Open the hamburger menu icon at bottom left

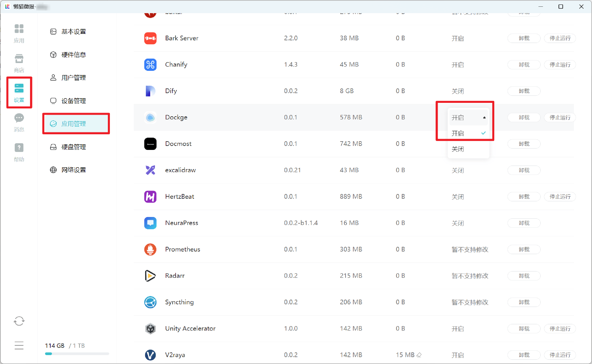click(x=19, y=346)
